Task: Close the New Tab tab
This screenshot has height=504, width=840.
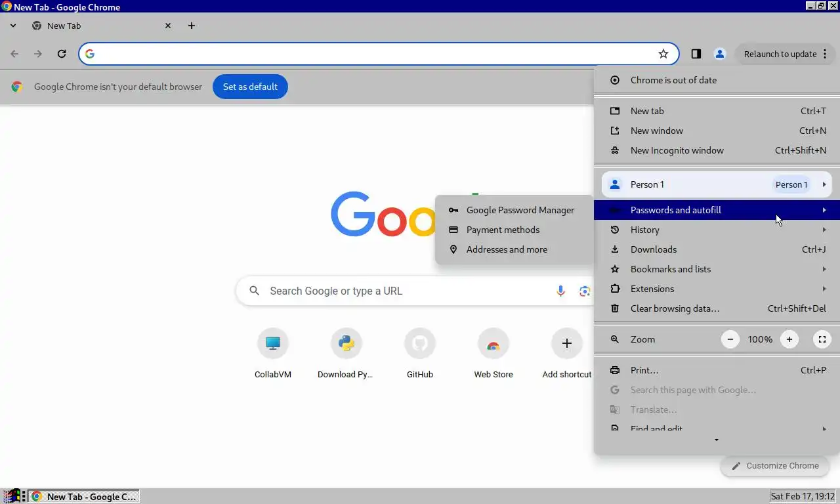Action: (168, 26)
